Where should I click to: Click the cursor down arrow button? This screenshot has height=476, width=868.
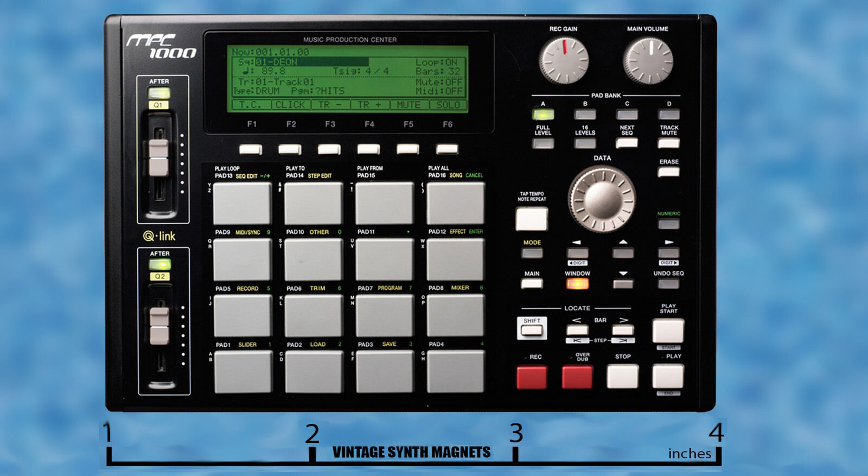point(623,283)
